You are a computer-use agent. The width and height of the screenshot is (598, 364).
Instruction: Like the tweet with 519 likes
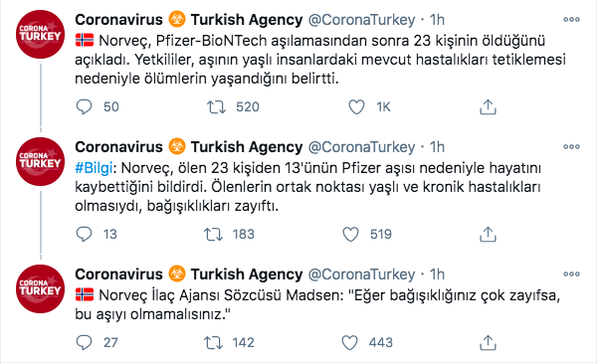[x=350, y=235]
